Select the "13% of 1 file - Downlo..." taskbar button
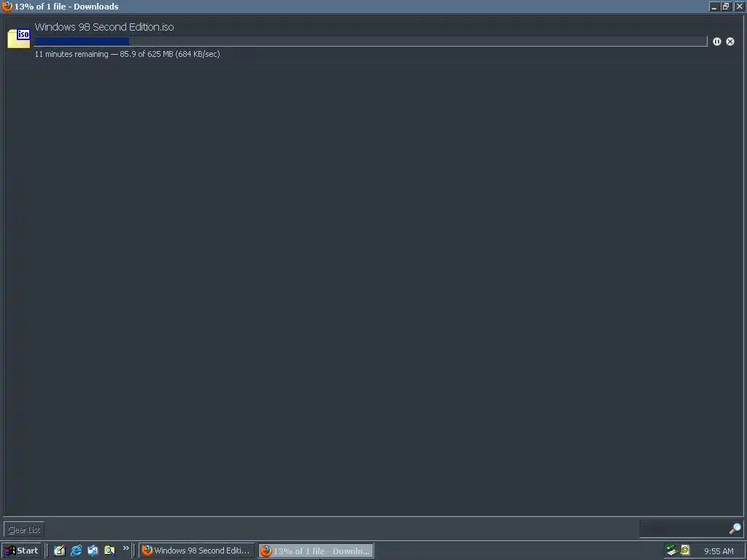The image size is (747, 560). click(316, 551)
